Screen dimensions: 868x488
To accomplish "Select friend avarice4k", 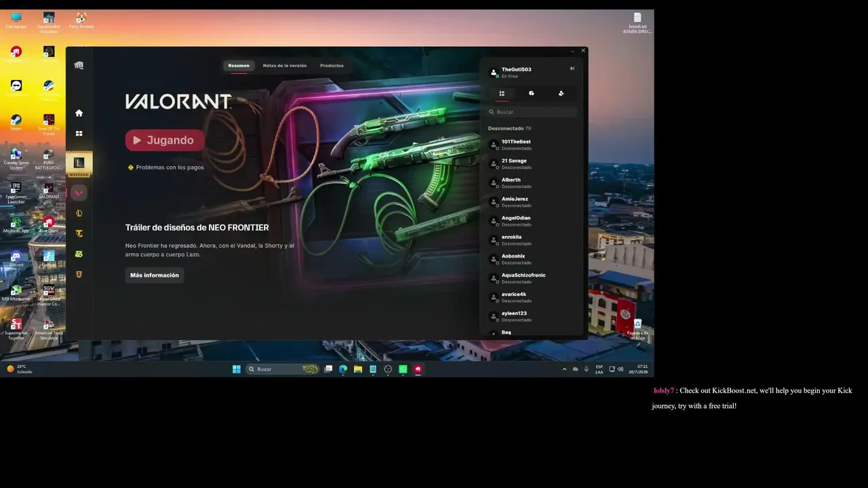I will pyautogui.click(x=533, y=297).
